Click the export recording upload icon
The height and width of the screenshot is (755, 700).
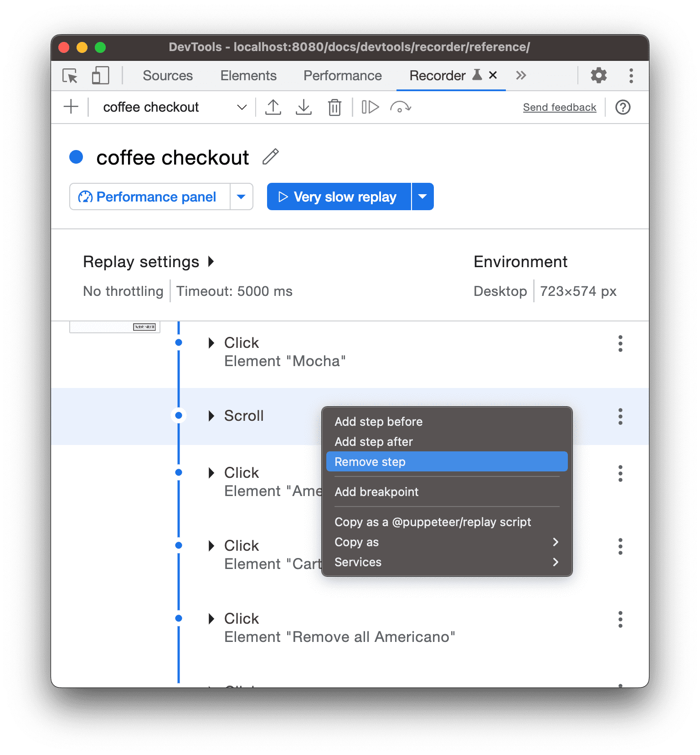click(x=273, y=108)
